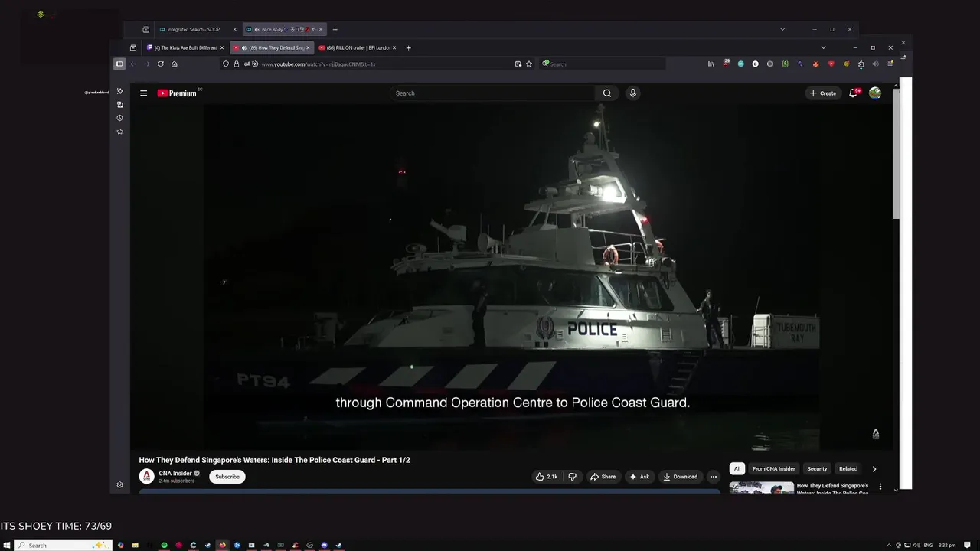Like the video with 2.1k thumbs up
Image resolution: width=980 pixels, height=551 pixels.
[547, 477]
